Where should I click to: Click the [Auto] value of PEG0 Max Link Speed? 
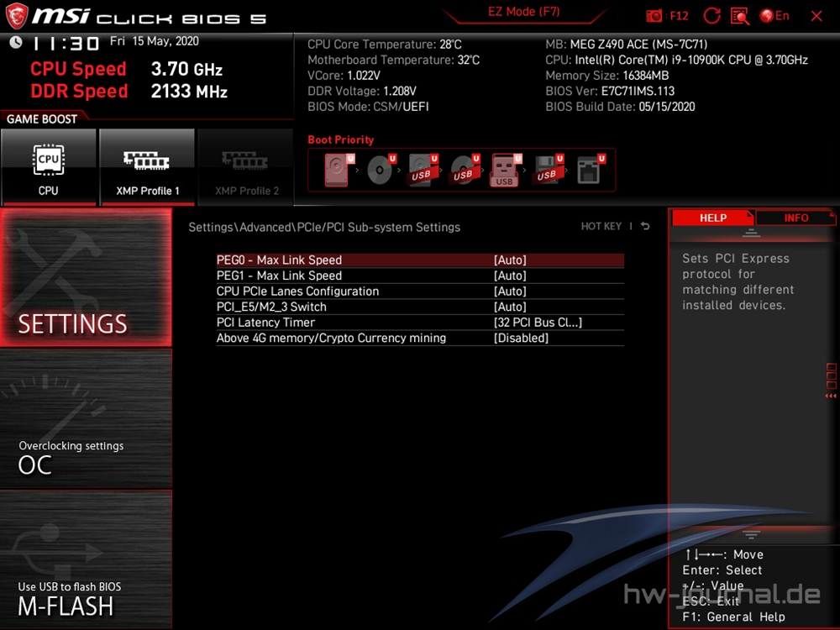click(510, 260)
